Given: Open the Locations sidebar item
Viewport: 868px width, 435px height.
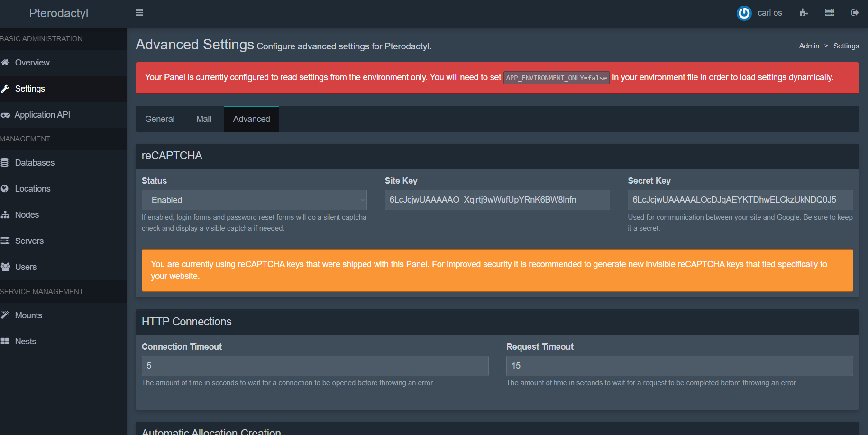Looking at the screenshot, I should pyautogui.click(x=64, y=189).
